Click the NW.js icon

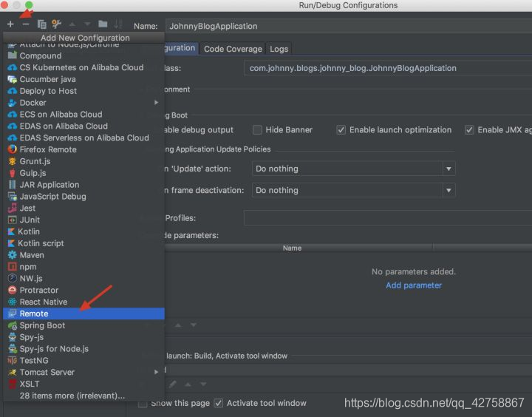(x=13, y=279)
